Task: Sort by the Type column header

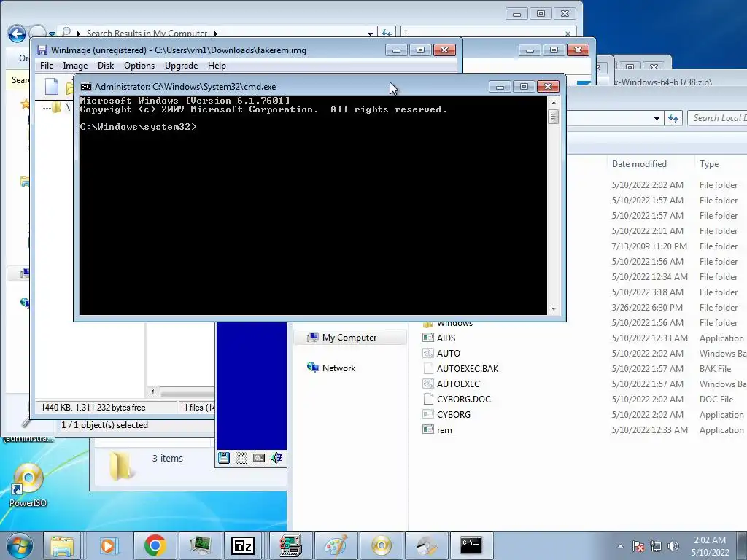Action: pyautogui.click(x=709, y=164)
